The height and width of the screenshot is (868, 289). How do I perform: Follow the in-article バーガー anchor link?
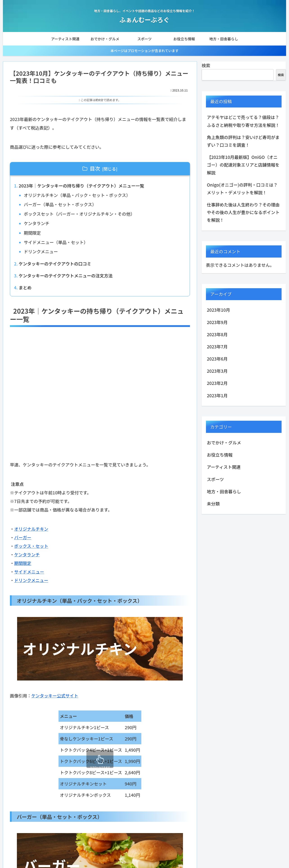[x=23, y=538]
